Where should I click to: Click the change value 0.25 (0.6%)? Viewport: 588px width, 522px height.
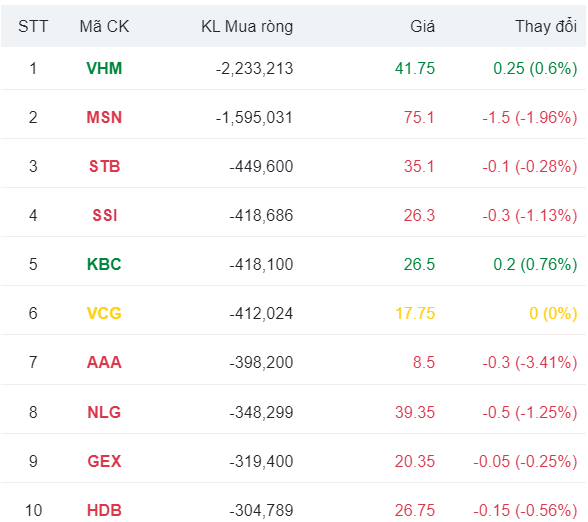click(535, 69)
